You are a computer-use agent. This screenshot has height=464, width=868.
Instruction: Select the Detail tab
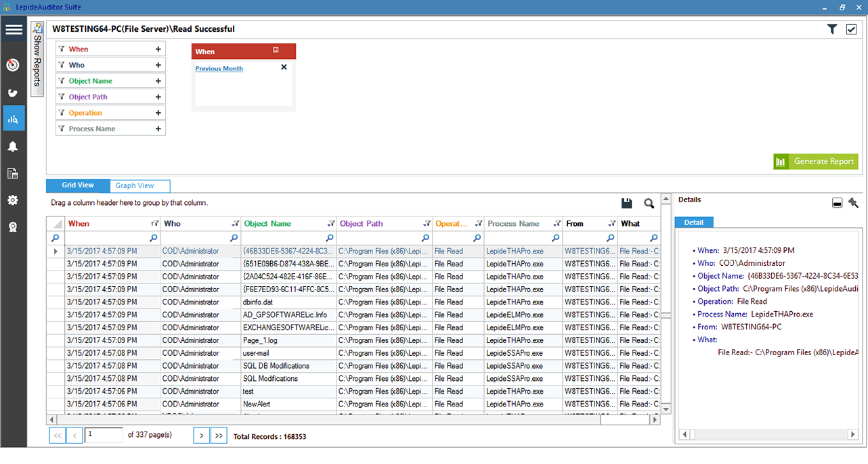click(x=693, y=223)
